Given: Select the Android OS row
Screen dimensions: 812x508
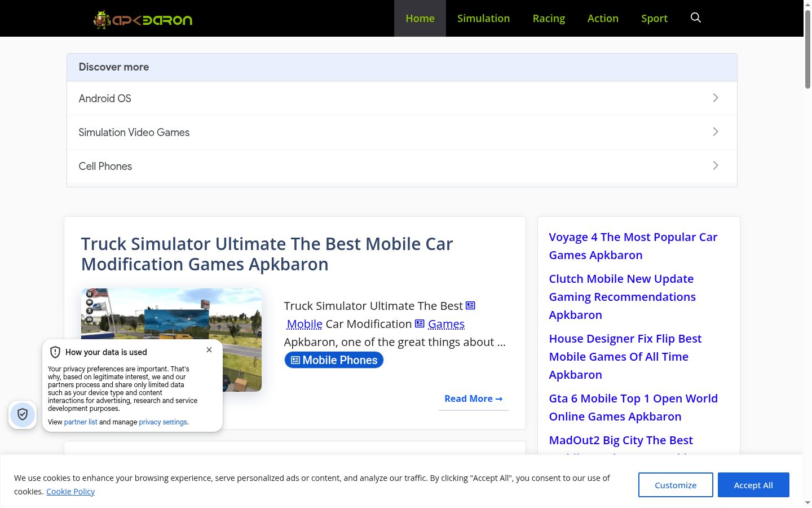Looking at the screenshot, I should click(402, 98).
